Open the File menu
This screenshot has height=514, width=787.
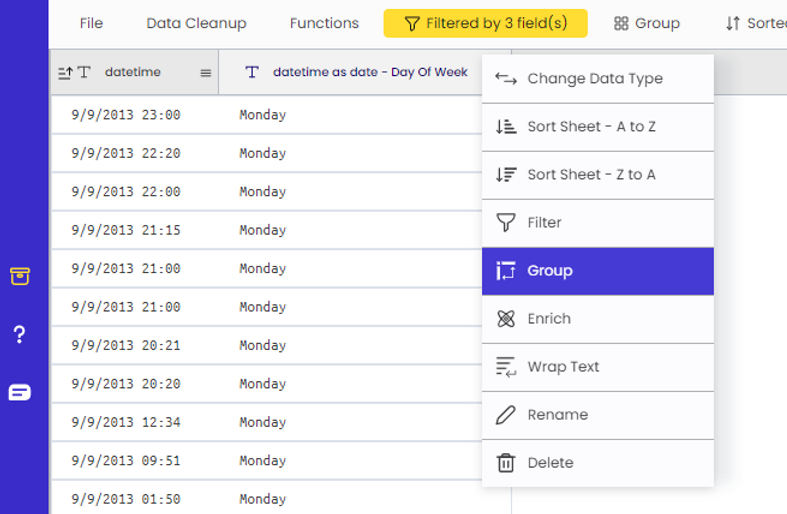point(91,23)
